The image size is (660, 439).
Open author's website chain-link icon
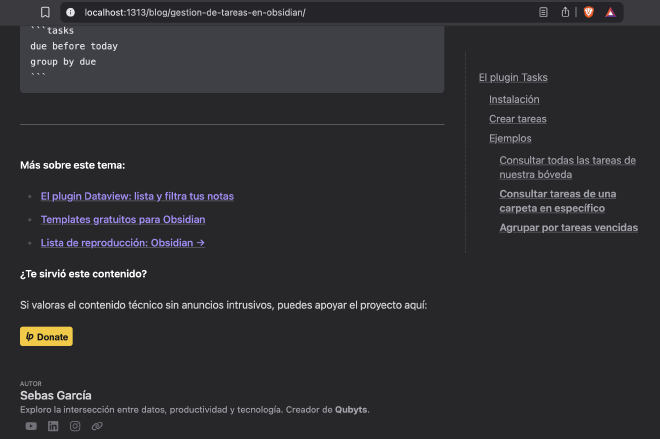tap(97, 426)
